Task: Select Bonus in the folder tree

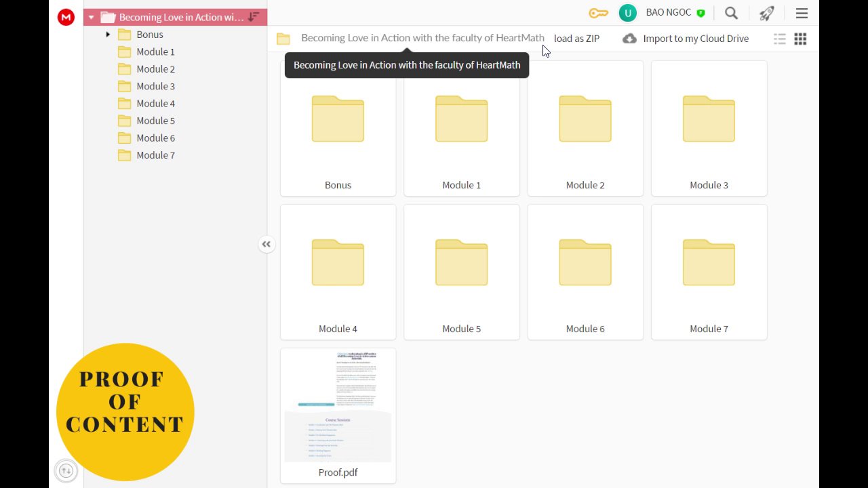Action: (150, 35)
